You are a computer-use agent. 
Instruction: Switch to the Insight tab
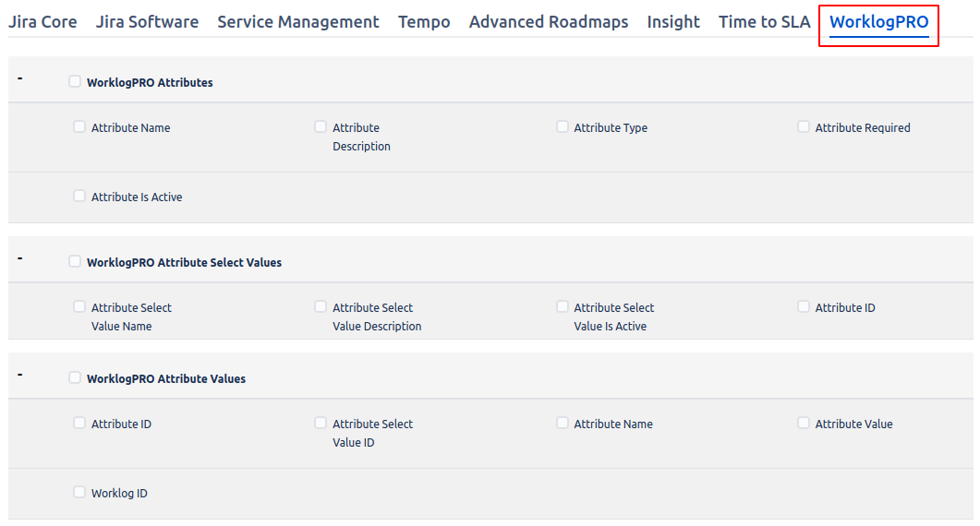pos(673,22)
